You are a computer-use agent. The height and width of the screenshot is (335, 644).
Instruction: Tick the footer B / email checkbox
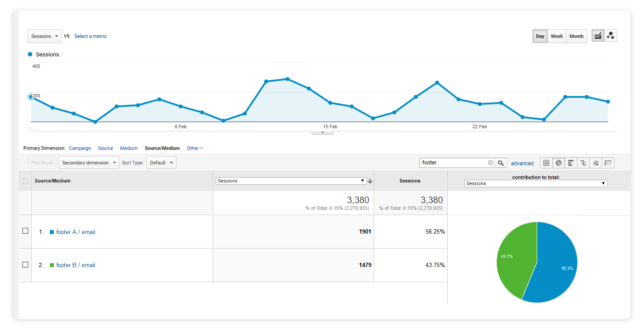[x=25, y=264]
